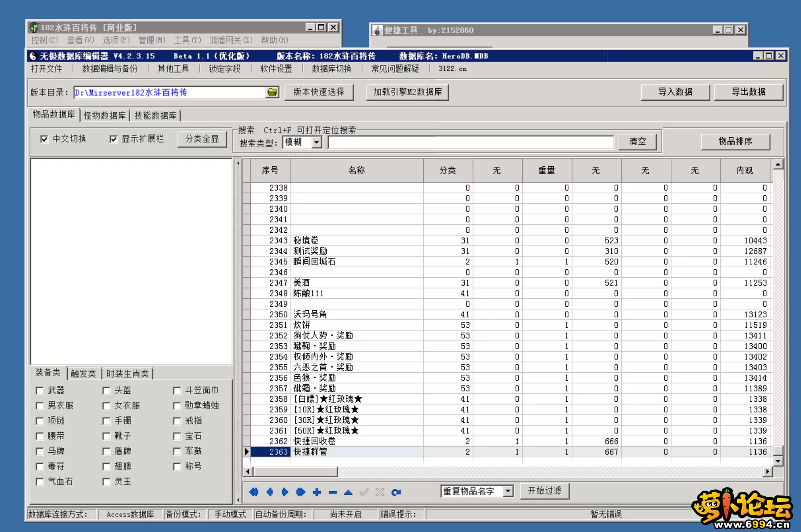Image resolution: width=801 pixels, height=532 pixels.
Task: Insert a new record with the plus icon
Action: click(317, 492)
